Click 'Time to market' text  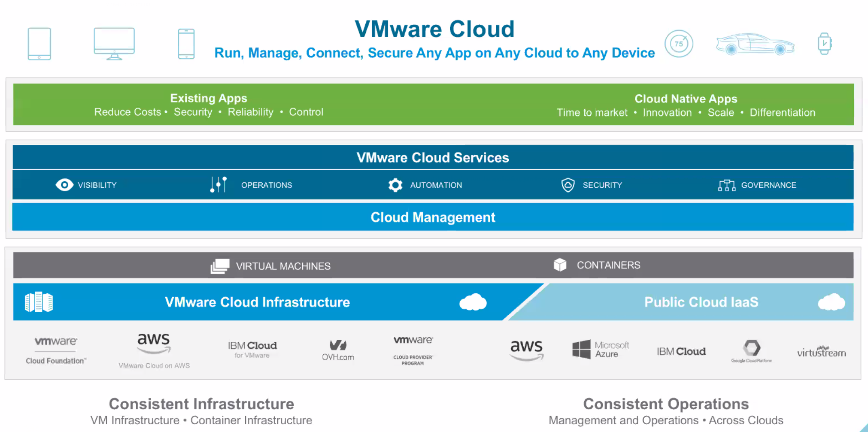(x=592, y=112)
